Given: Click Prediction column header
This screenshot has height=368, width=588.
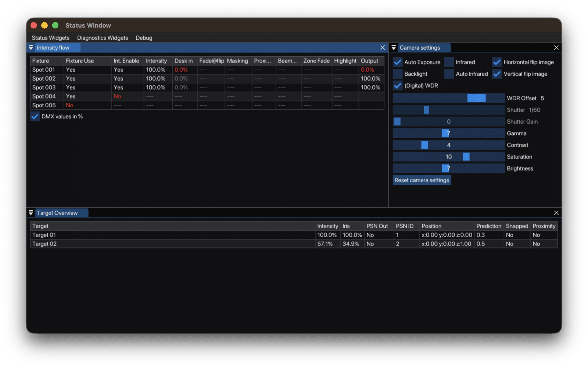Looking at the screenshot, I should [x=489, y=226].
